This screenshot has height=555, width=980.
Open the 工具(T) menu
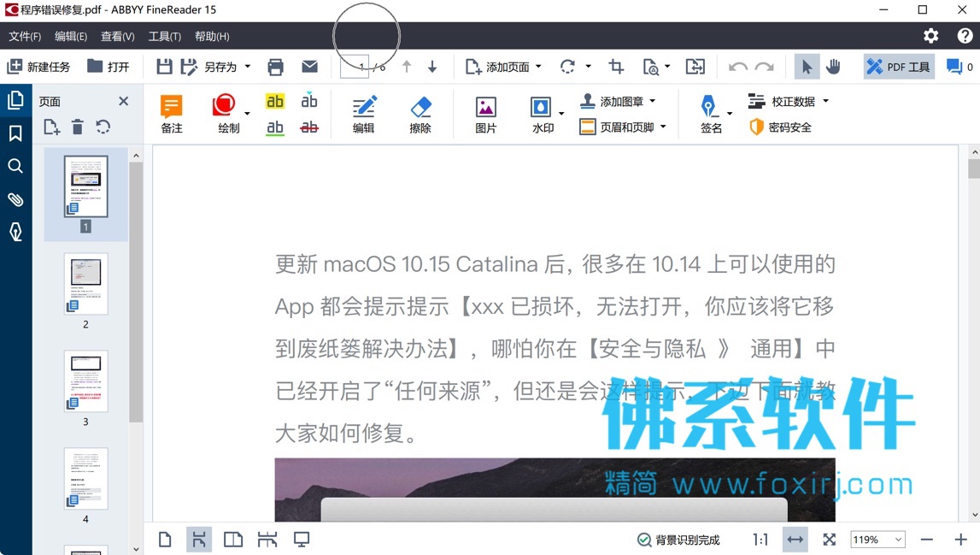164,36
